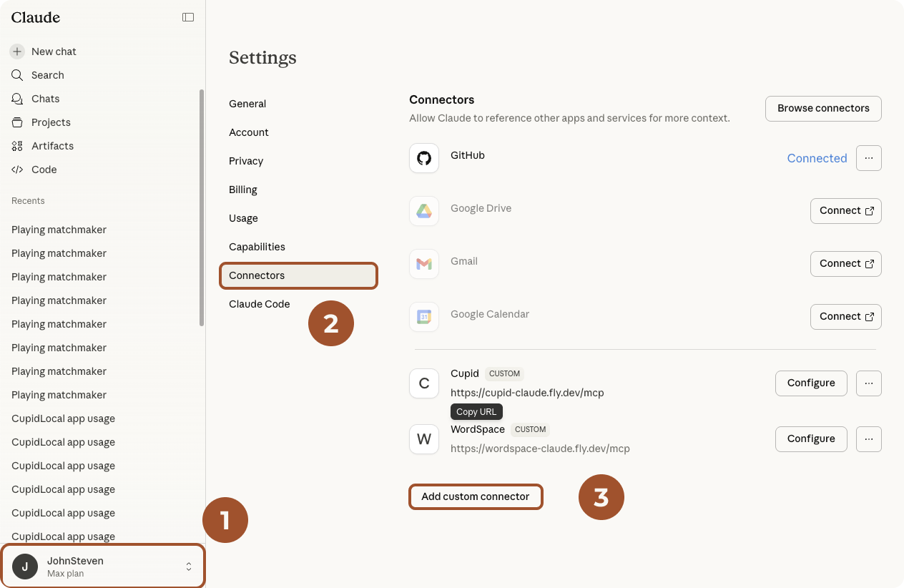Click the Cupid connector icon

(424, 383)
